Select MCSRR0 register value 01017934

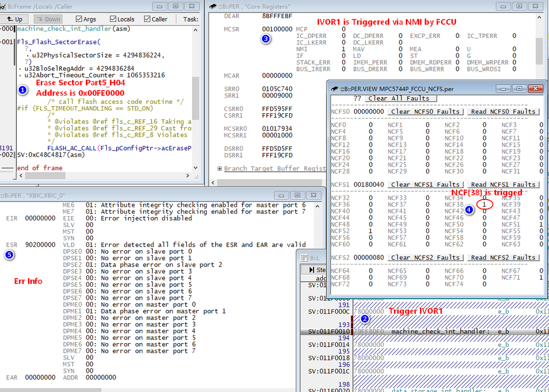coord(277,129)
